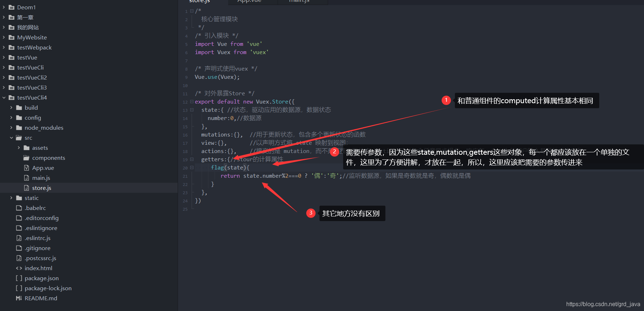The image size is (644, 311).
Task: Open index.html from the file tree
Action: [x=38, y=268]
